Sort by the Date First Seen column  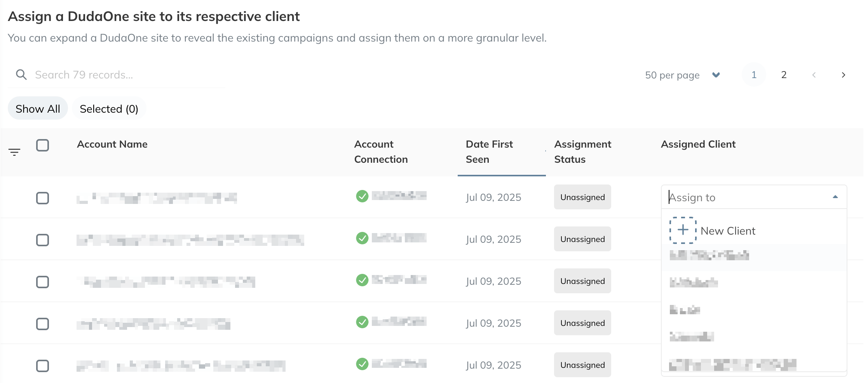click(x=489, y=151)
